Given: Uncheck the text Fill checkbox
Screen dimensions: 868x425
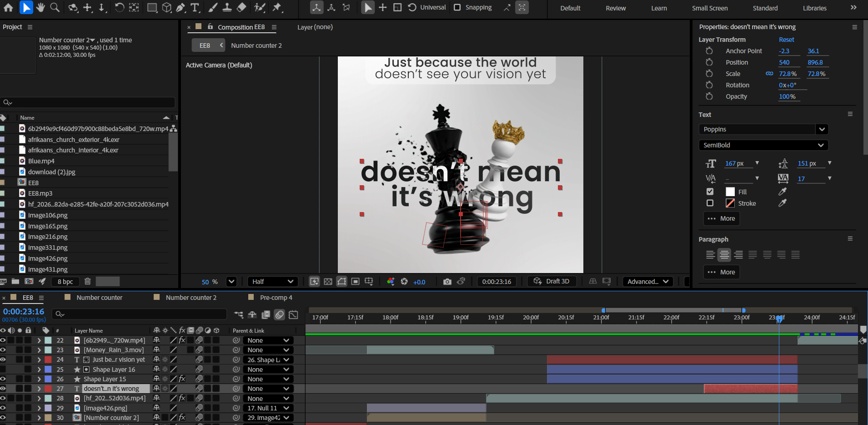Looking at the screenshot, I should pos(710,192).
